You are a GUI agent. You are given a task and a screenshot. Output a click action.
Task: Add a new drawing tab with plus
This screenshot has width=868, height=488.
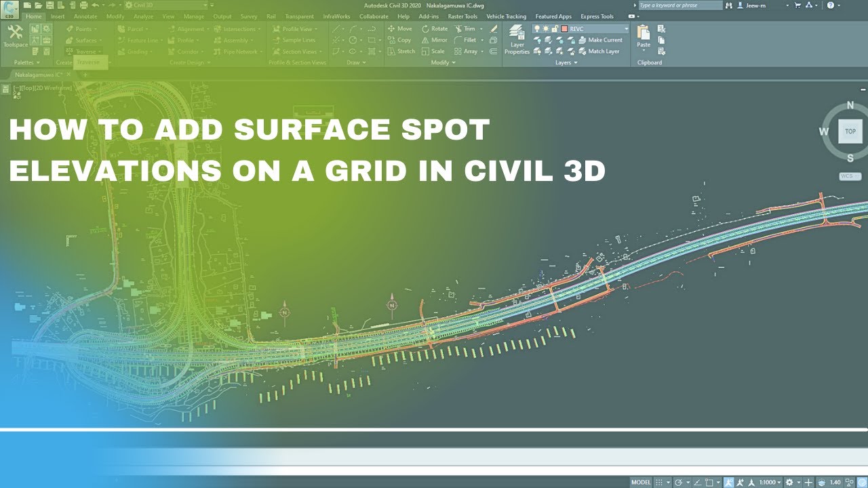point(85,74)
